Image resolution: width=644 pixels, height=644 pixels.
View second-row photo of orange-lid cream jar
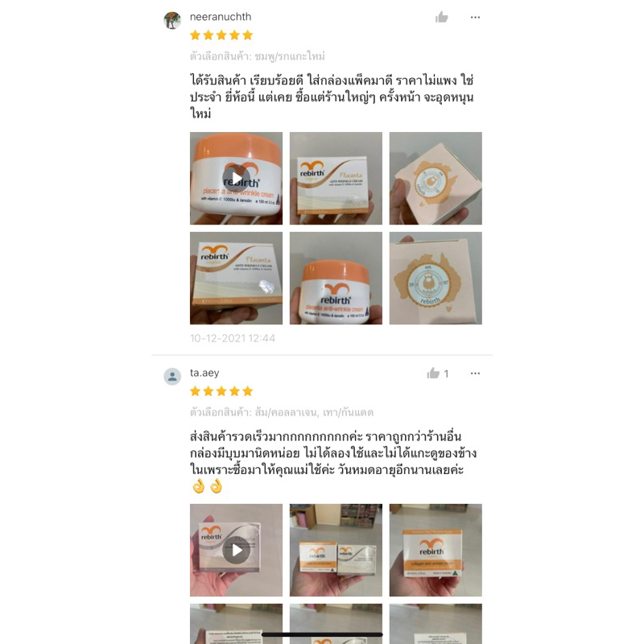(336, 278)
